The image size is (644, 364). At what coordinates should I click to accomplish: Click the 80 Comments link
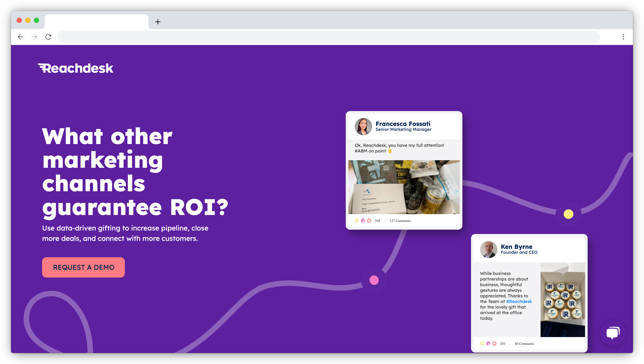click(524, 344)
